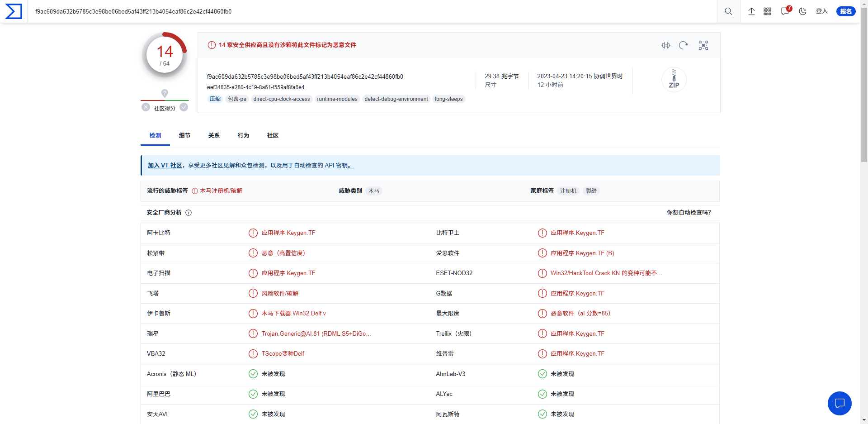This screenshot has height=424, width=868.
Task: Click the community score location marker icon
Action: click(165, 93)
